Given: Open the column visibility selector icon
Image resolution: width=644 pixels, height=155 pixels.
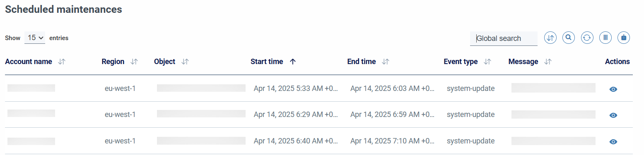Looking at the screenshot, I should point(605,38).
